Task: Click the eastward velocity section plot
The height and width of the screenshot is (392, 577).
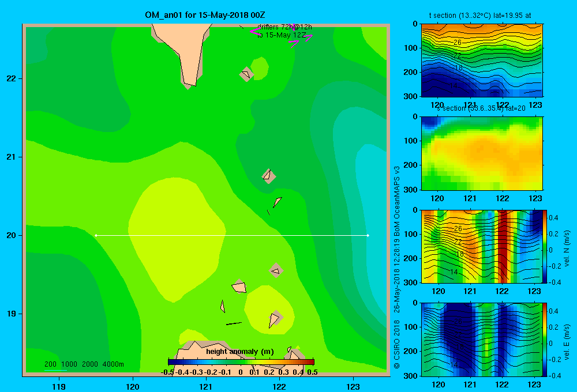Action: pyautogui.click(x=482, y=340)
